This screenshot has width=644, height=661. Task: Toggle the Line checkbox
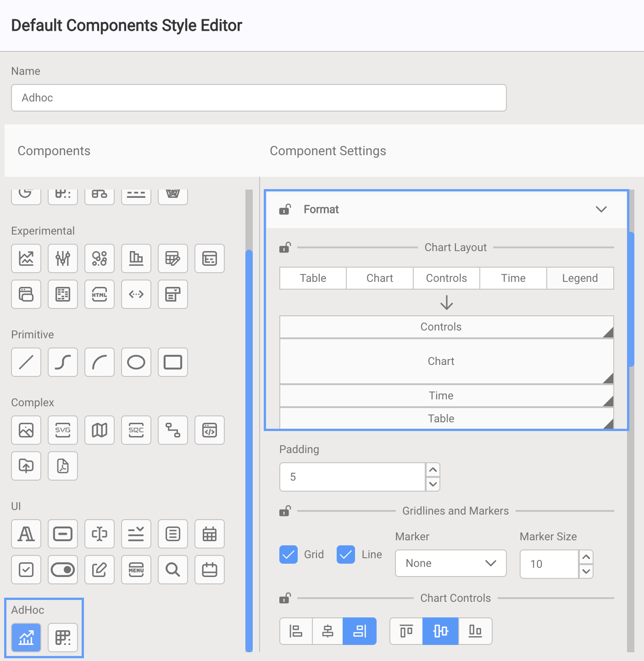tap(346, 555)
